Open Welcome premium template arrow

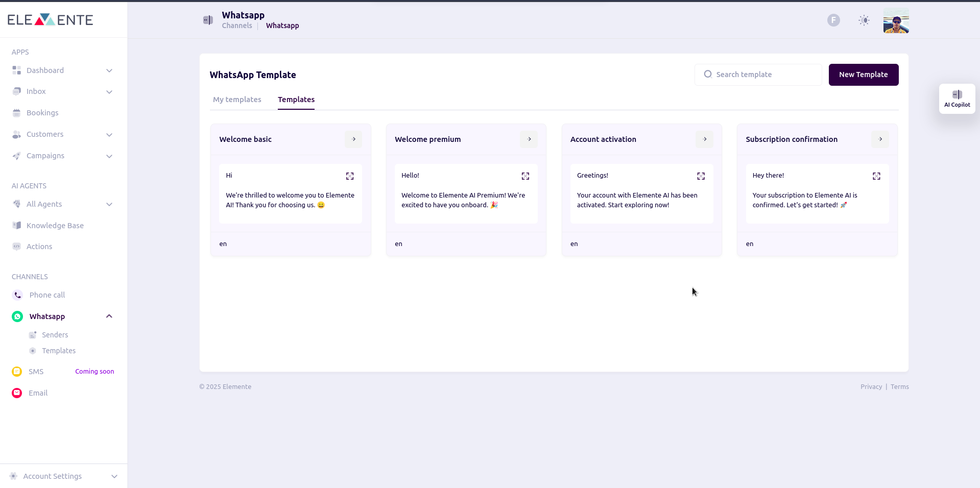coord(529,139)
